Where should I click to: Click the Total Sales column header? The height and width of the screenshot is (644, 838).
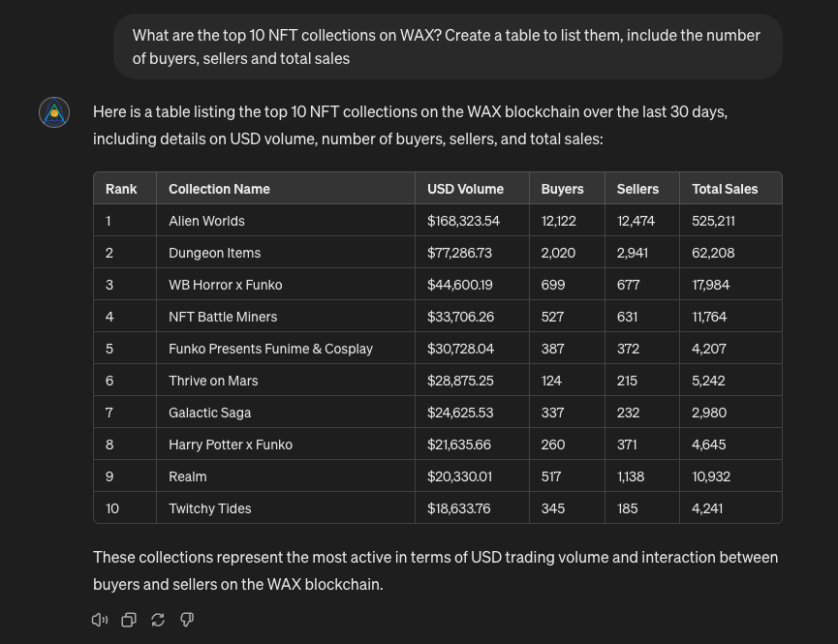pyautogui.click(x=725, y=189)
